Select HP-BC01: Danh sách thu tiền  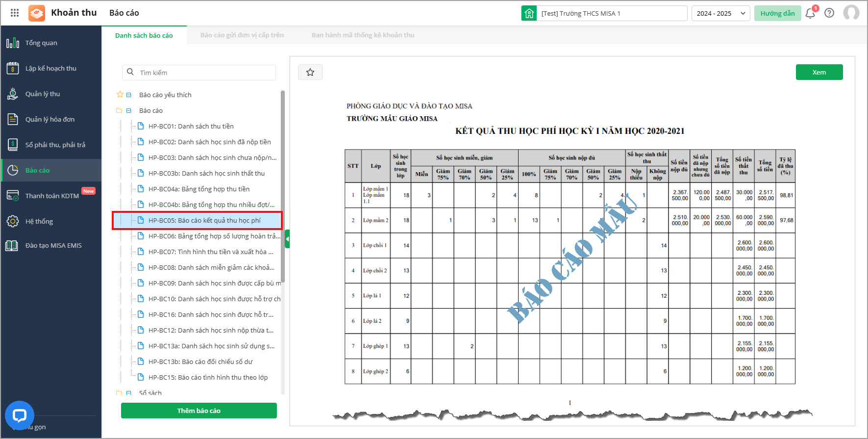[191, 126]
